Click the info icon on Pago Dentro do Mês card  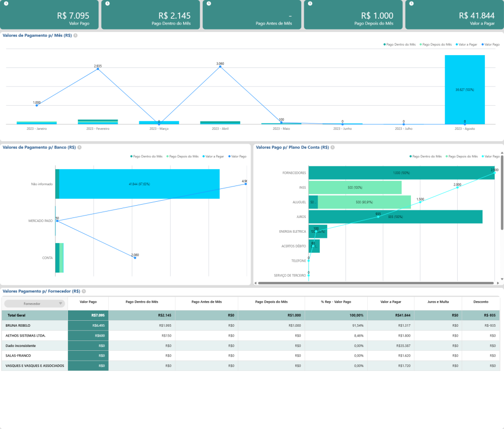tap(107, 4)
